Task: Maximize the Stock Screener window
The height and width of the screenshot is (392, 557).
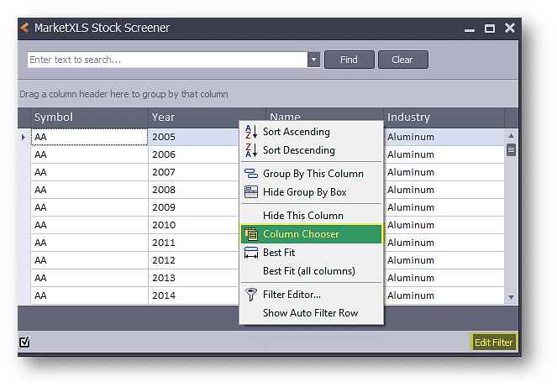Action: click(490, 29)
